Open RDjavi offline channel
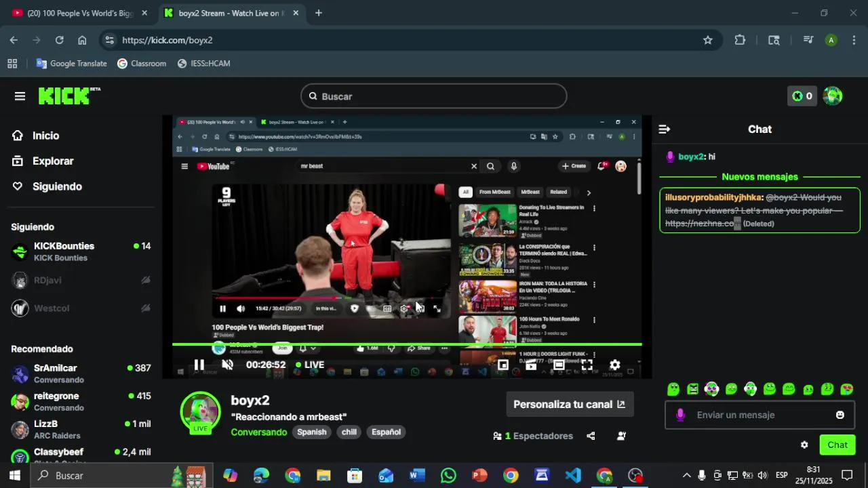This screenshot has width=868, height=488. tap(81, 280)
